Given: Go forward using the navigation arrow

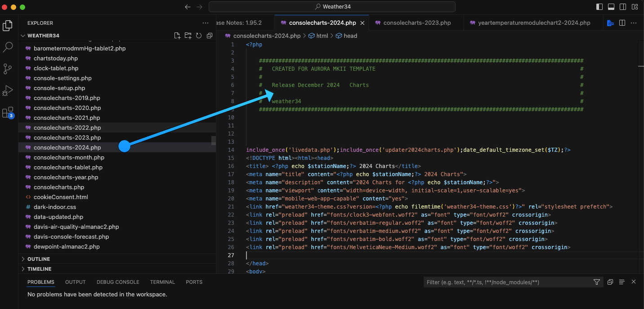Looking at the screenshot, I should coord(200,7).
